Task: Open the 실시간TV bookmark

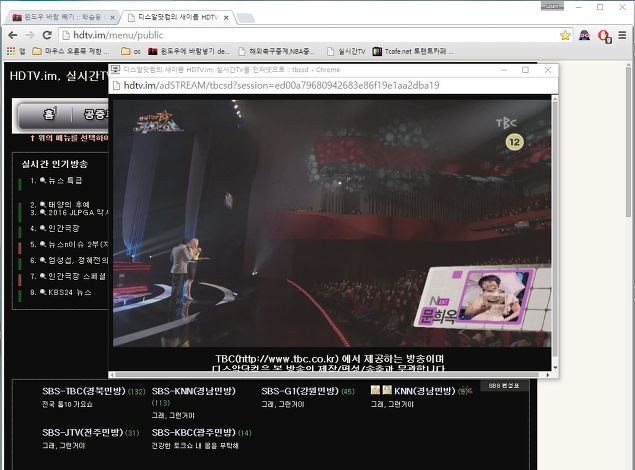Action: [346, 51]
